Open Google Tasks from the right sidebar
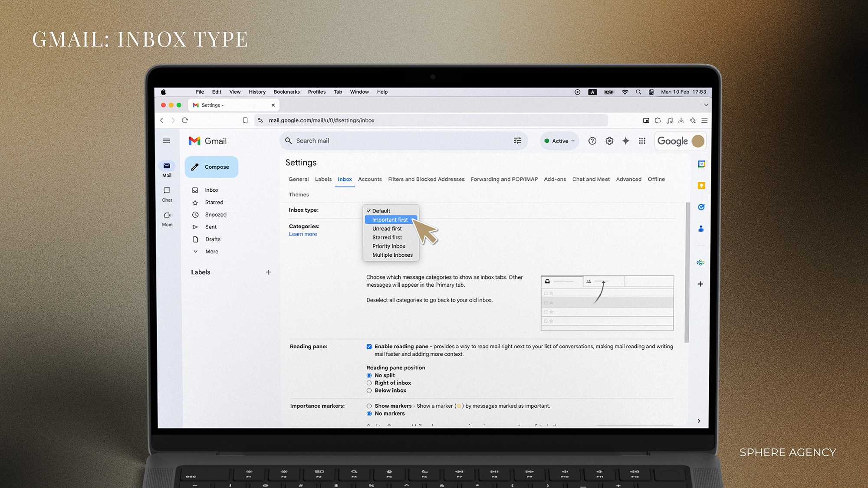Image resolution: width=868 pixels, height=488 pixels. point(701,207)
